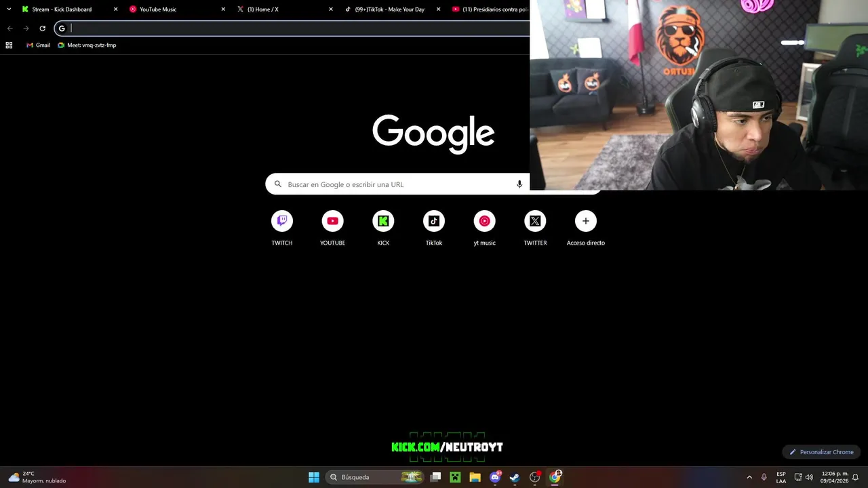The width and height of the screenshot is (868, 488).
Task: Close the TikTok tab
Action: click(x=438, y=9)
